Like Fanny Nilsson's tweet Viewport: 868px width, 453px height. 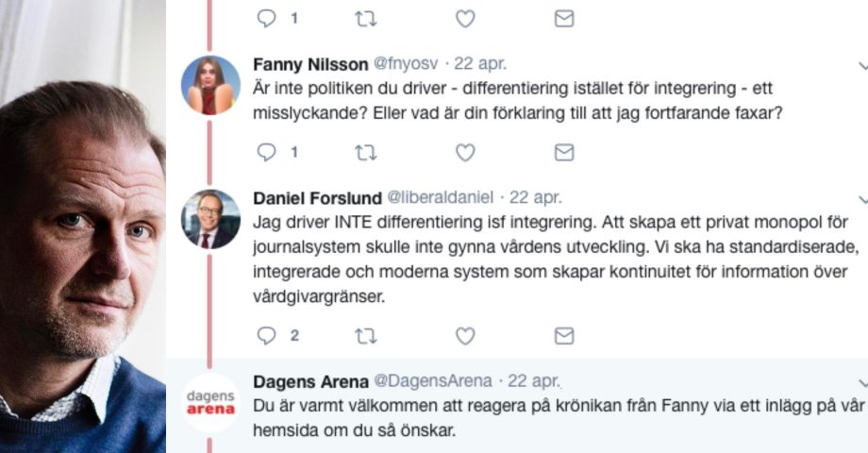(x=465, y=152)
